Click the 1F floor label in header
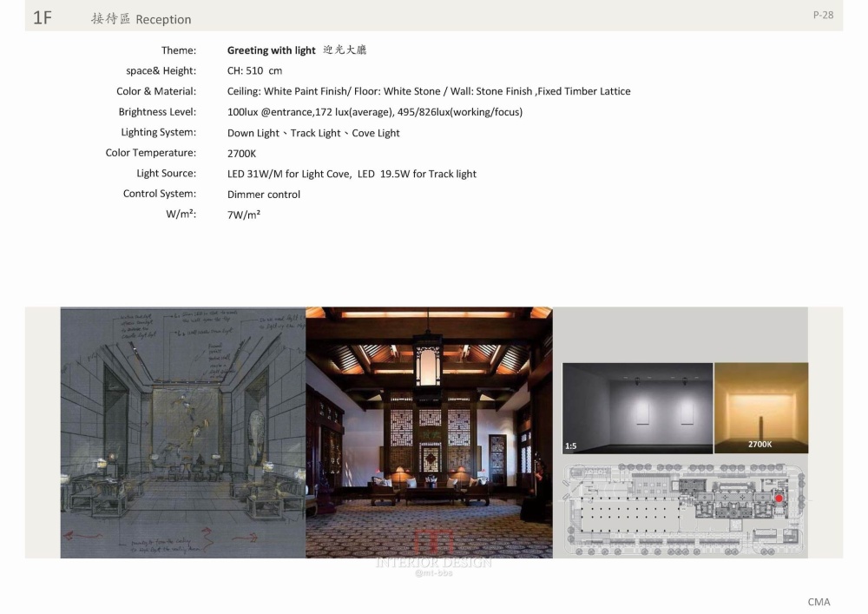Screen dimensions: 868x614 pyautogui.click(x=43, y=18)
